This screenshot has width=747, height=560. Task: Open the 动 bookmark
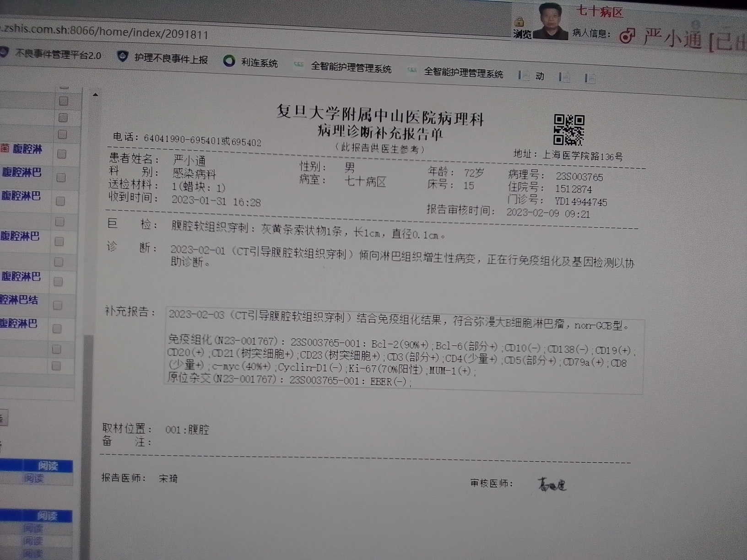click(x=540, y=76)
